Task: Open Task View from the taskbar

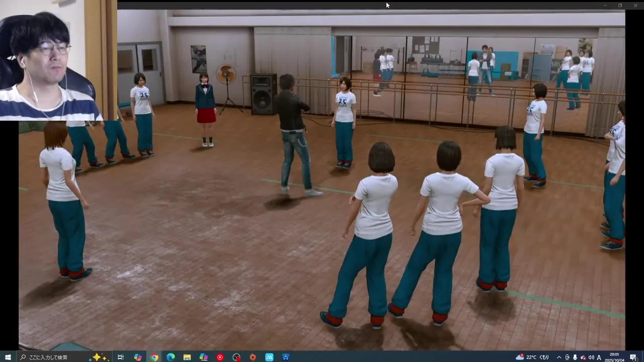Action: pos(121,357)
